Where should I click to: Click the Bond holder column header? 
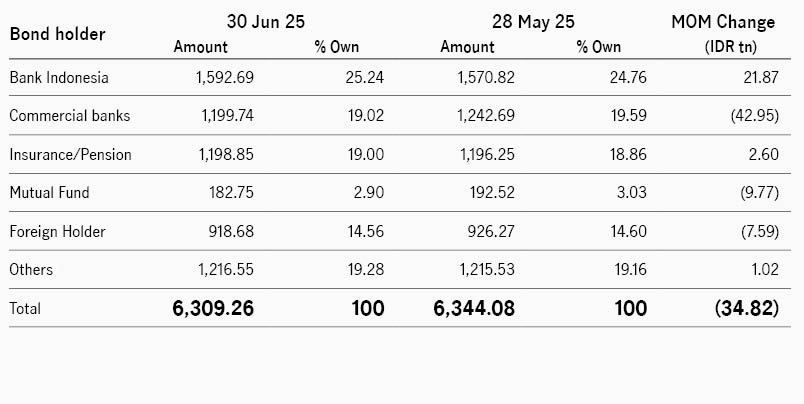click(x=57, y=34)
